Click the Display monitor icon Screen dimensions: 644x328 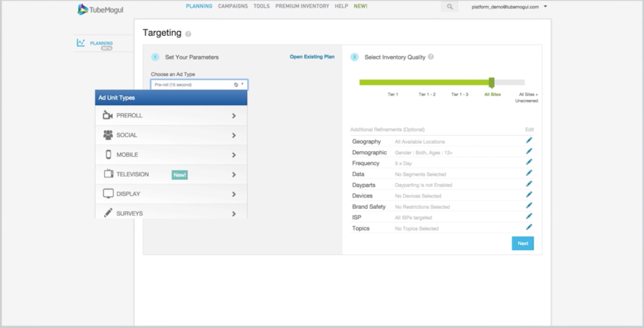[x=108, y=193]
